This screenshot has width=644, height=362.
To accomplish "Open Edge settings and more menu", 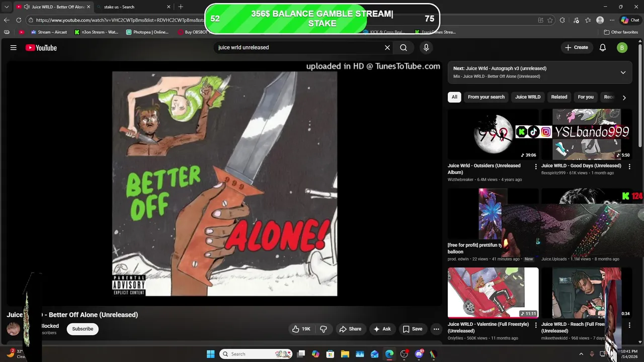I will point(612,20).
